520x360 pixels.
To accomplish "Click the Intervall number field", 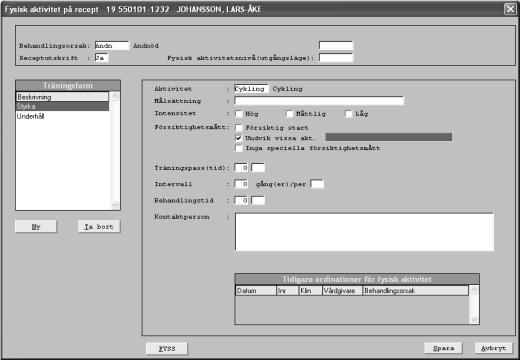I will point(241,184).
